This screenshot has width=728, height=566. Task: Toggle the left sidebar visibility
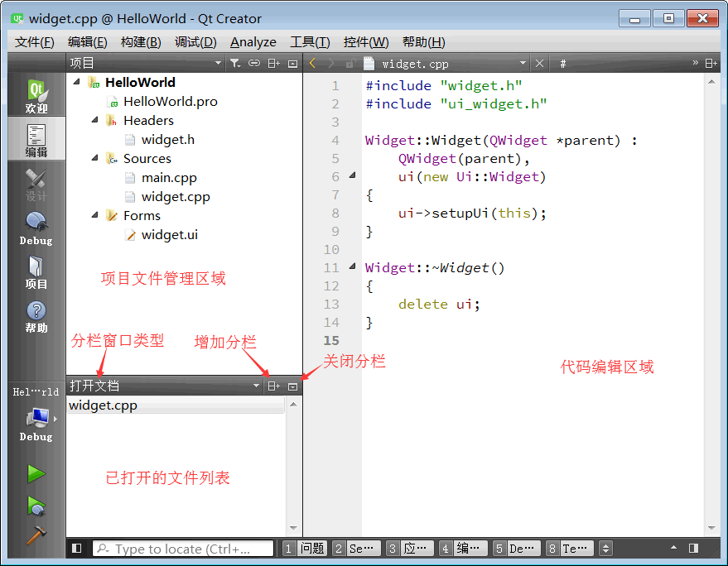(x=76, y=549)
